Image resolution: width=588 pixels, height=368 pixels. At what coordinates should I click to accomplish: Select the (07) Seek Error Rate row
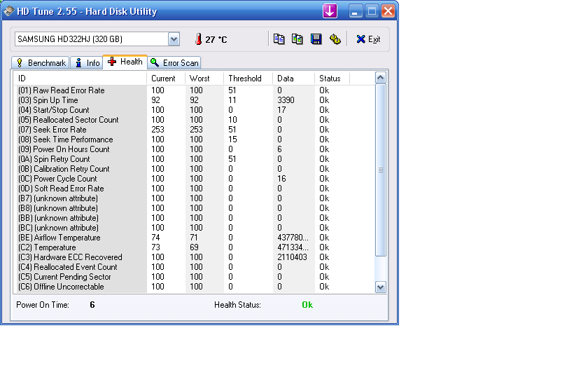(x=194, y=129)
